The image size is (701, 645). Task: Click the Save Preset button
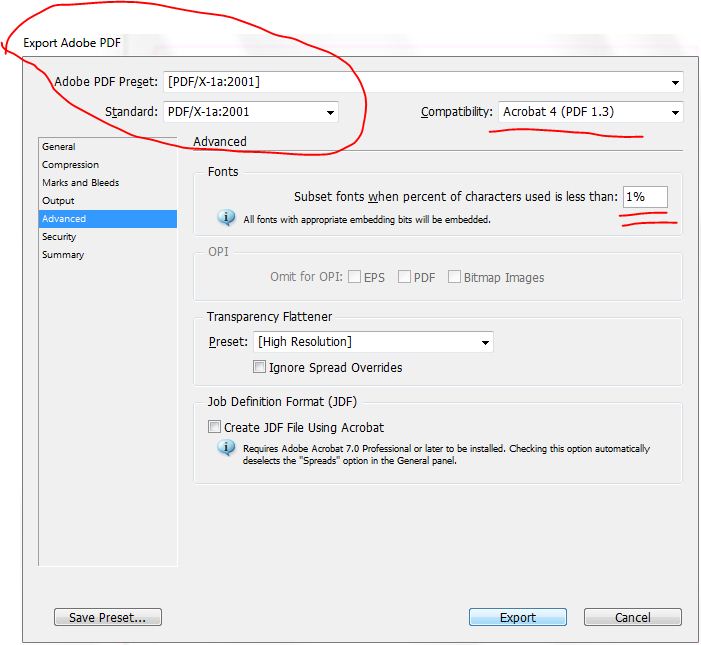(108, 617)
